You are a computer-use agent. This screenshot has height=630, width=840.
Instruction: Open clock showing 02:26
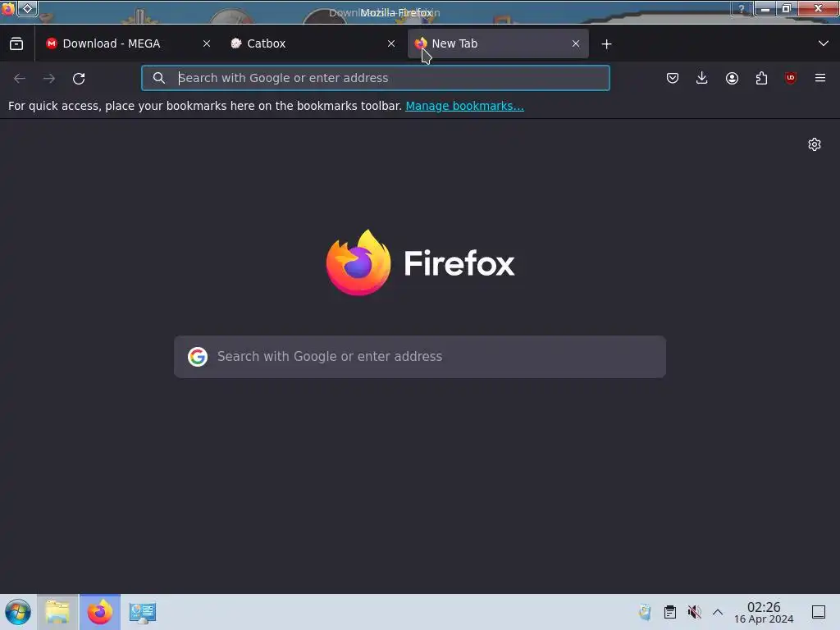(x=764, y=612)
